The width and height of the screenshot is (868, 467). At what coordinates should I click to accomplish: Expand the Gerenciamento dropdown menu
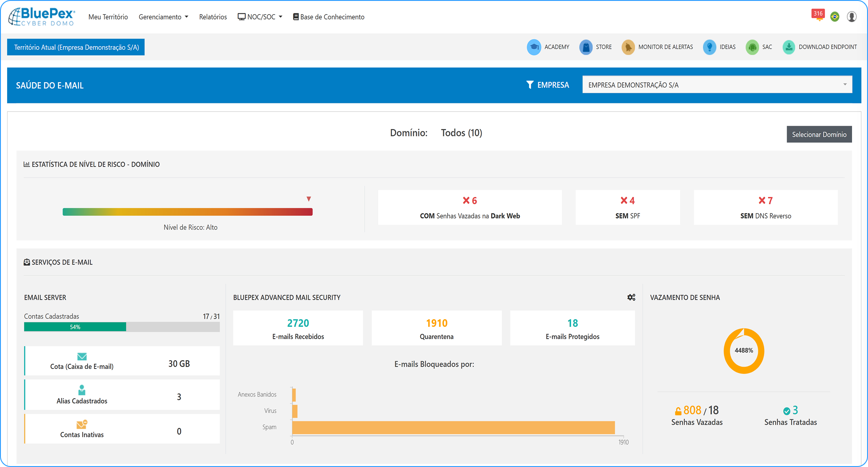coord(163,17)
